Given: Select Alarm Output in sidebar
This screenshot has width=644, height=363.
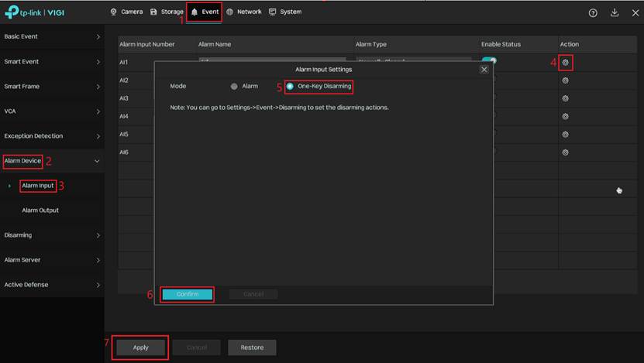Looking at the screenshot, I should coord(40,211).
